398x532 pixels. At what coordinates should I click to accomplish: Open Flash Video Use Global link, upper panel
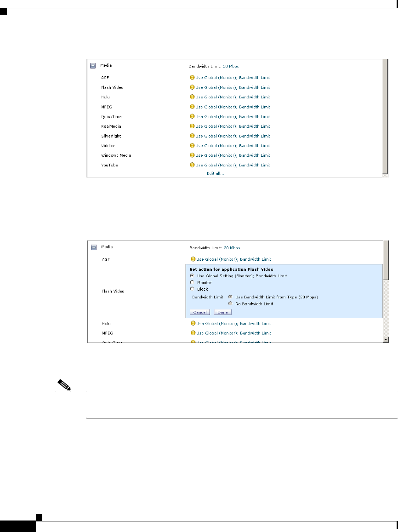pyautogui.click(x=233, y=87)
